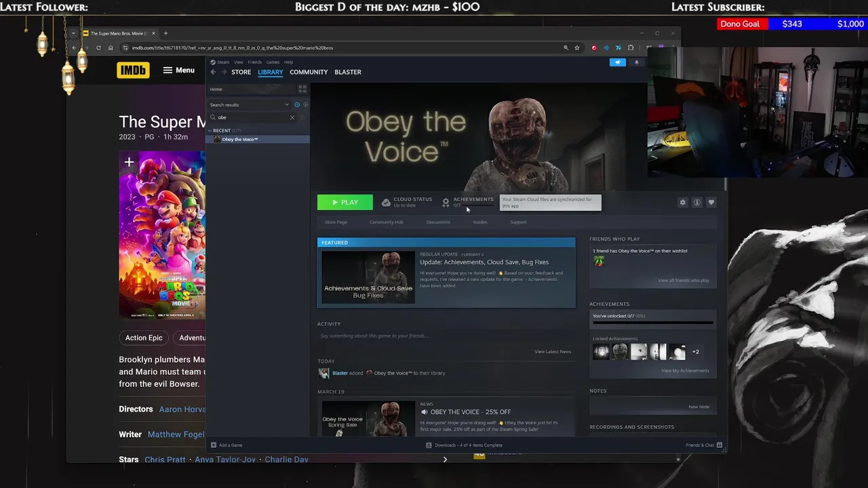Screen dimensions: 868x488
Task: Toggle ready-to-play filter icon
Action: pyautogui.click(x=305, y=104)
